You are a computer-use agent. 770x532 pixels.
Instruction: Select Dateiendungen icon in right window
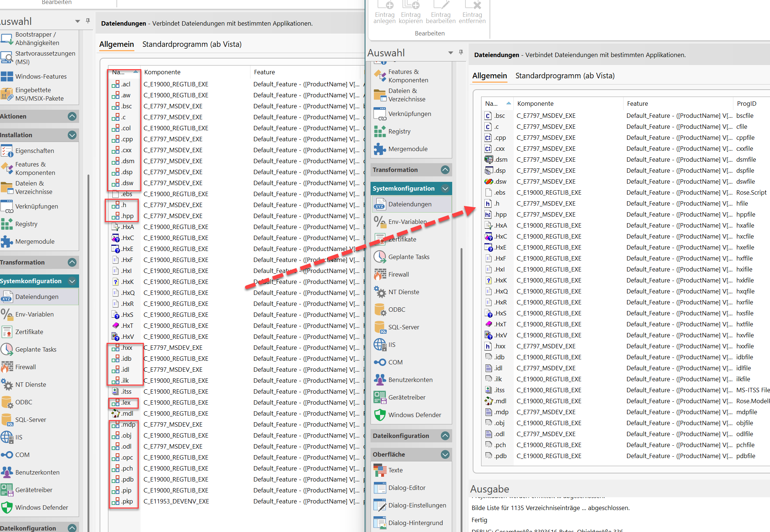(380, 204)
